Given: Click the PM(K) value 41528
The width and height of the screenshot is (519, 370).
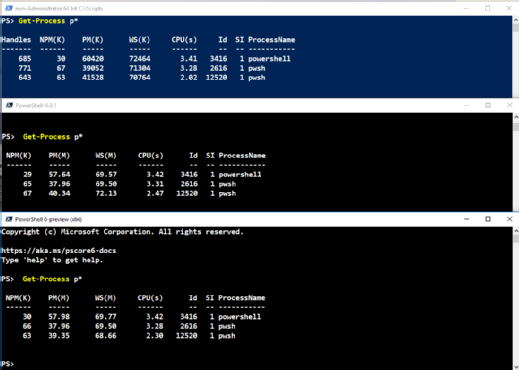Looking at the screenshot, I should 93,78.
